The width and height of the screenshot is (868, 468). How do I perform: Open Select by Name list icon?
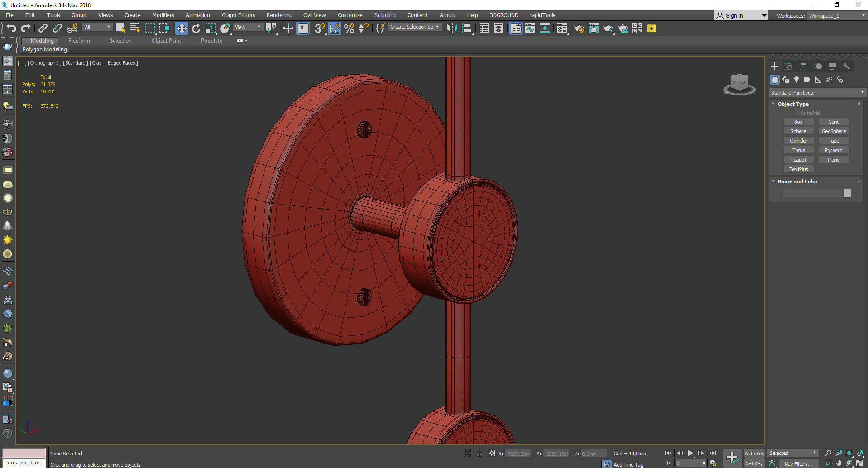(x=135, y=29)
